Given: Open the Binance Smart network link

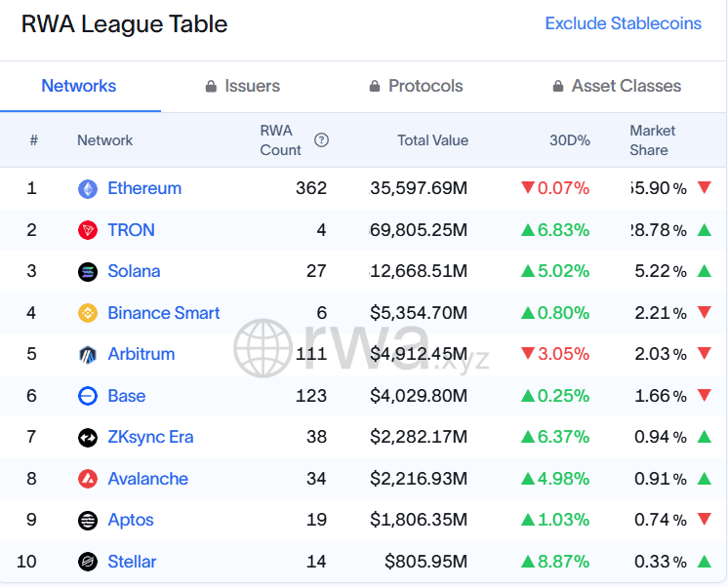Looking at the screenshot, I should [163, 313].
